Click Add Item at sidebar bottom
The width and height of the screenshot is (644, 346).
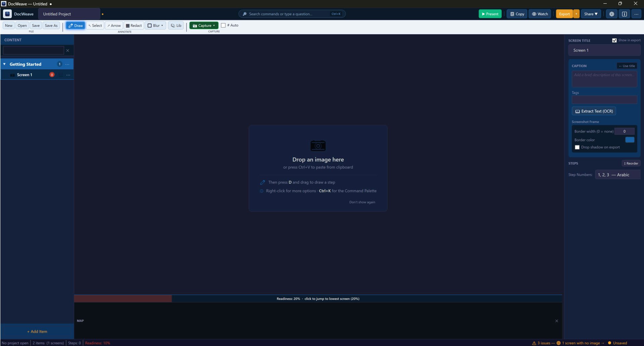click(37, 331)
